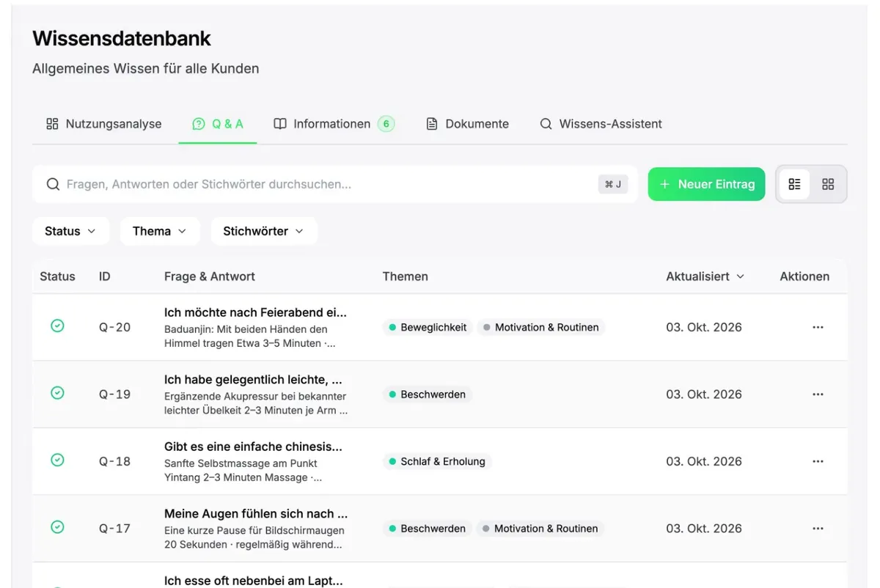Click the ⌘ J shortcut badge
The width and height of the screenshot is (880, 588).
coord(613,184)
